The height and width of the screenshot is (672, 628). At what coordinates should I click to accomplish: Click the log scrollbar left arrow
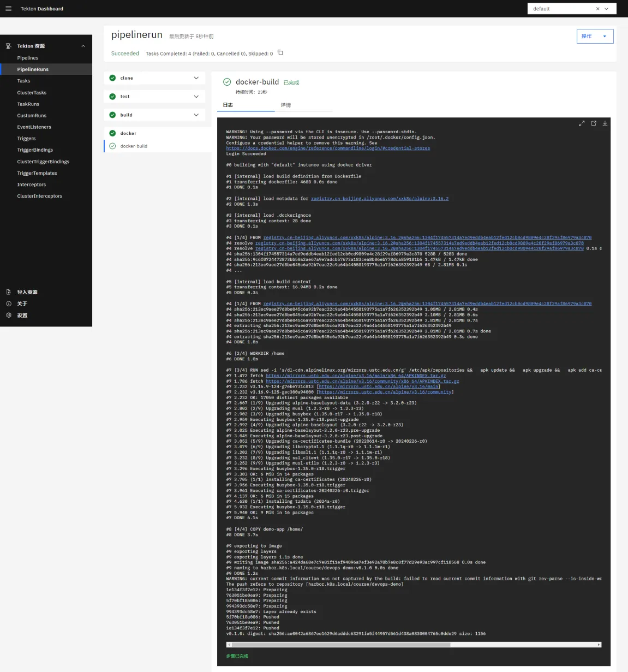229,645
